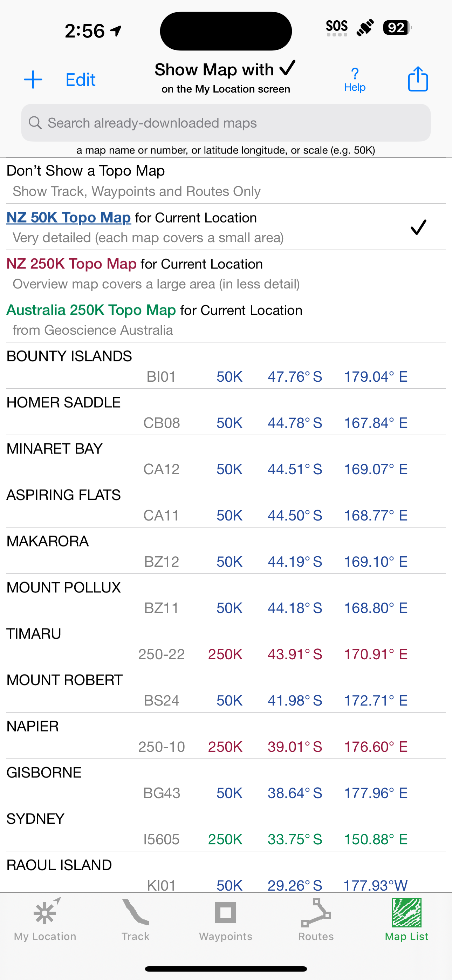
Task: Select Don't Show a Topo Map option
Action: click(x=226, y=181)
